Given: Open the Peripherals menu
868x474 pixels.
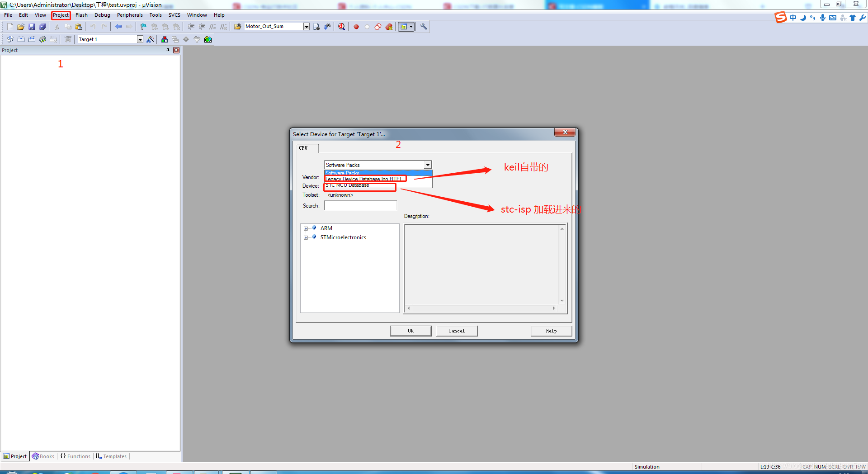Looking at the screenshot, I should [130, 15].
